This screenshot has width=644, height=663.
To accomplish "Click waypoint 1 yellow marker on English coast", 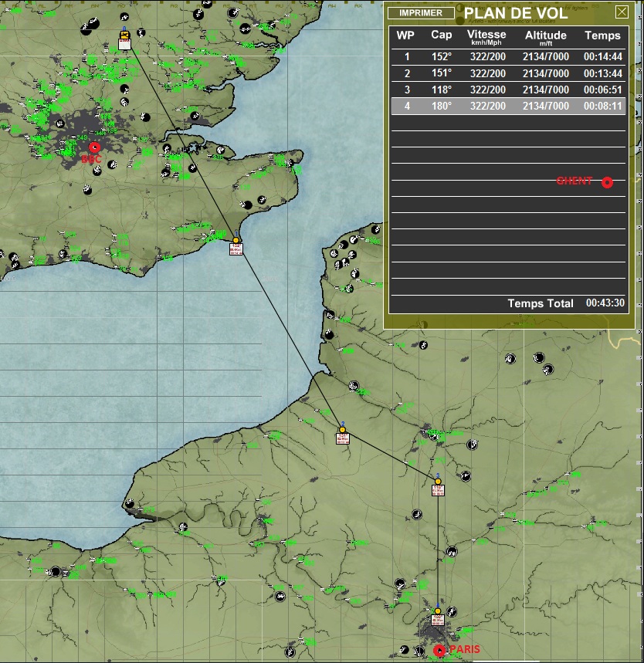I will coord(236,240).
